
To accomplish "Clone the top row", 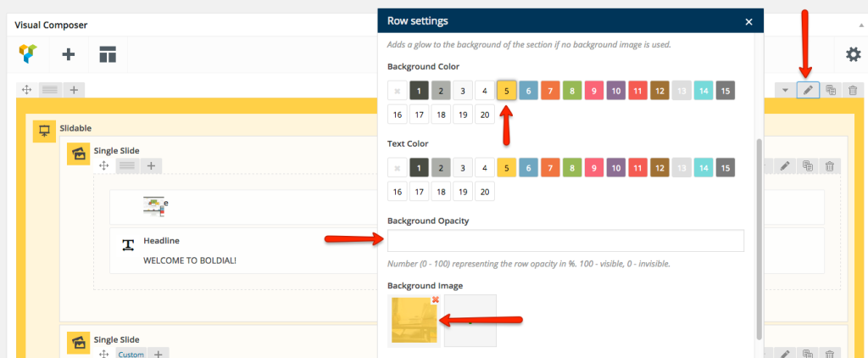I will coord(831,90).
